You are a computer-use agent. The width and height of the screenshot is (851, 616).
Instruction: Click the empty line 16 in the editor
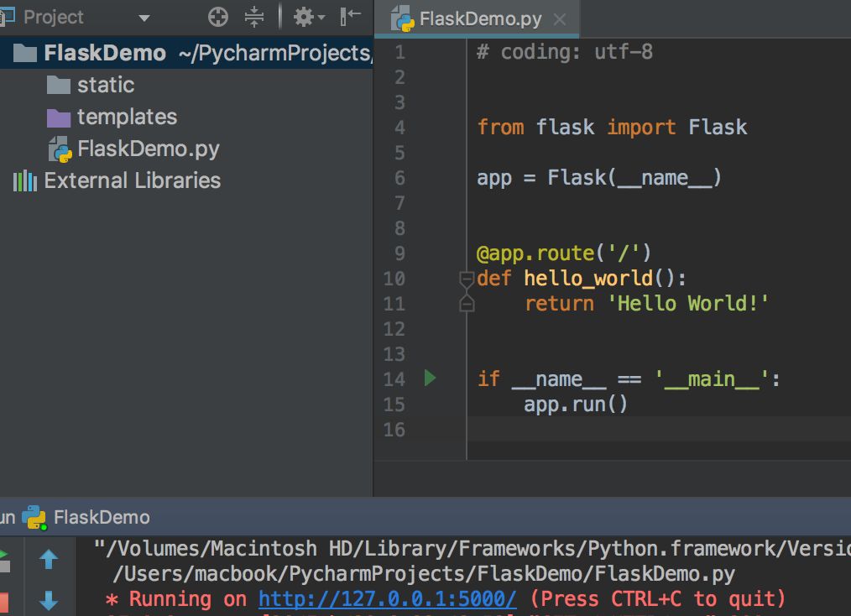658,430
